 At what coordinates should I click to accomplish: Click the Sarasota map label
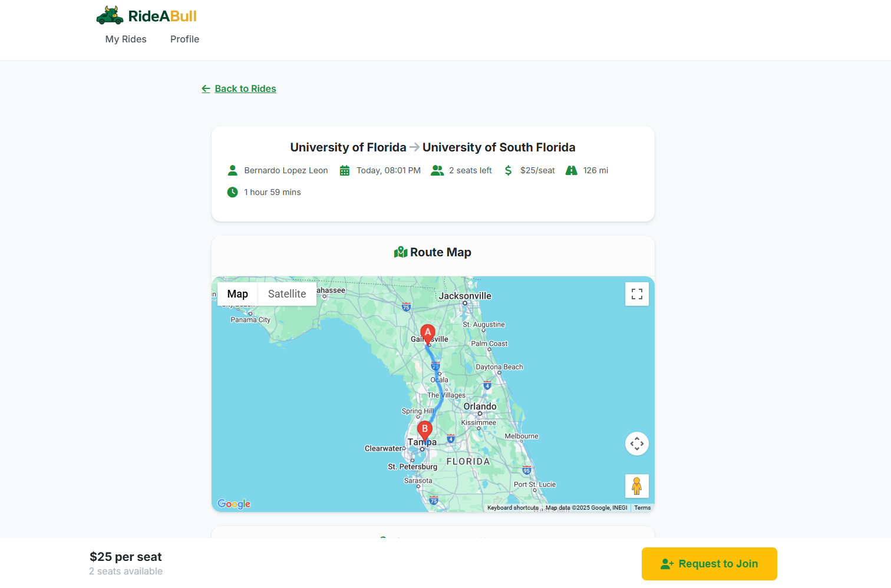[418, 481]
